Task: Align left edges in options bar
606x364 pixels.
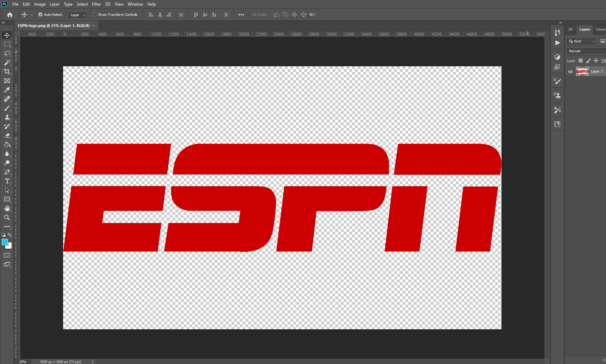Action: tap(151, 15)
